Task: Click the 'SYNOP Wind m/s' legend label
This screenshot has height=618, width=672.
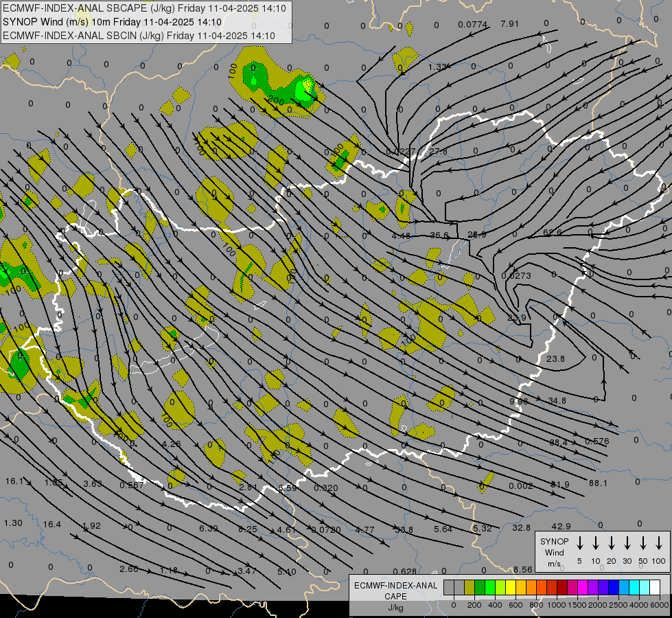Action: pos(554,553)
